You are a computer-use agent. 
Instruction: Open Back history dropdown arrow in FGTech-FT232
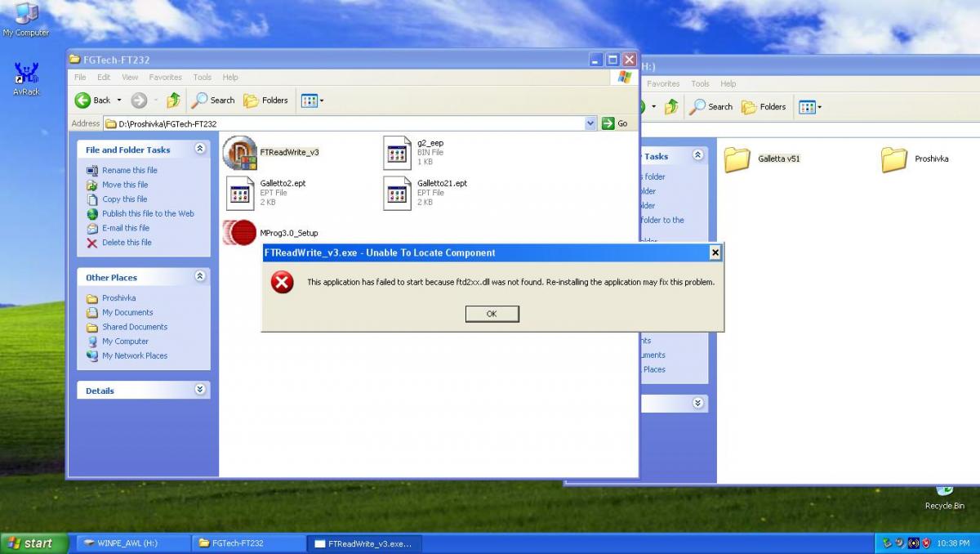[119, 101]
